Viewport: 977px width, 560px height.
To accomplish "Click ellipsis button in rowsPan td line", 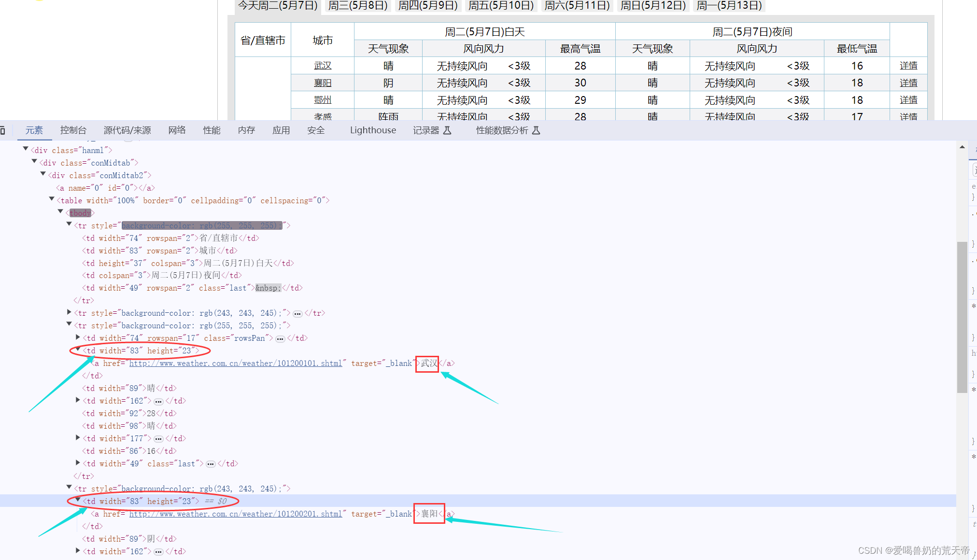I will [x=280, y=339].
